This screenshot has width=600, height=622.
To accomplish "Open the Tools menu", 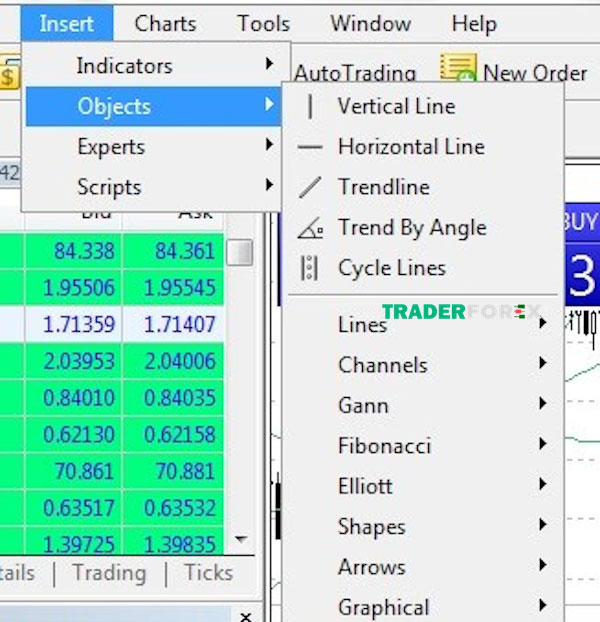I will click(x=264, y=23).
